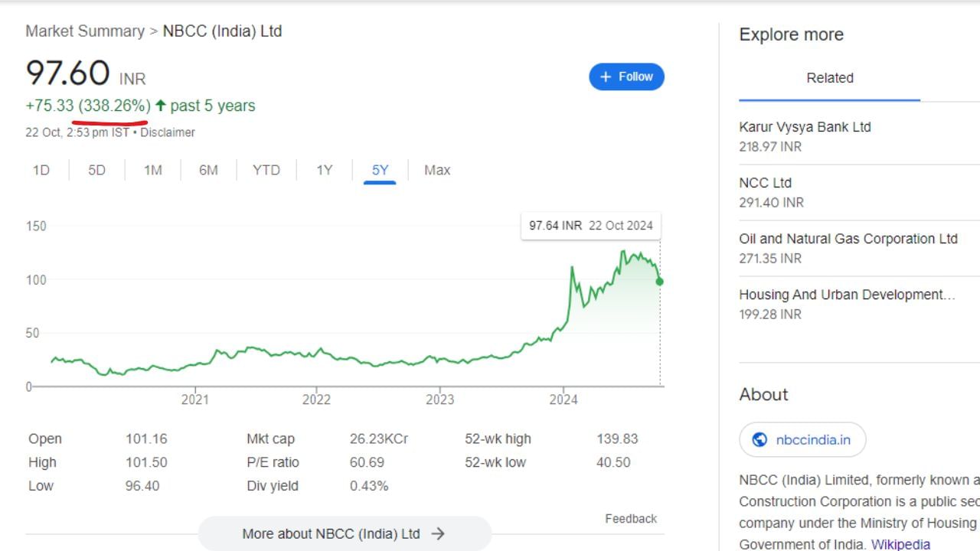Select the 1D time range tab
The height and width of the screenshot is (551, 980).
click(41, 170)
